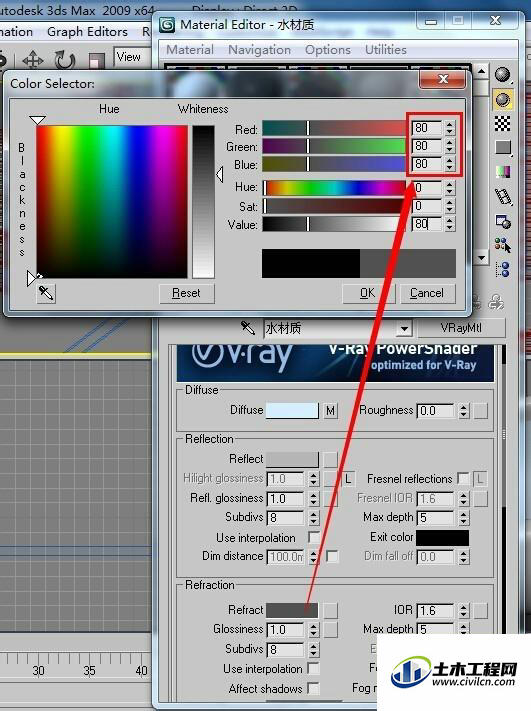Enable Fresnel reflections checkbox

click(x=463, y=478)
